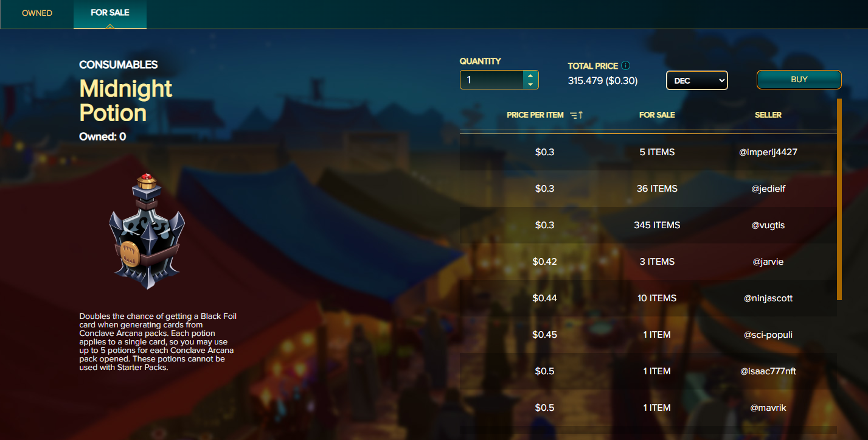
Task: Click the 36 ITEMS cell
Action: coord(657,189)
